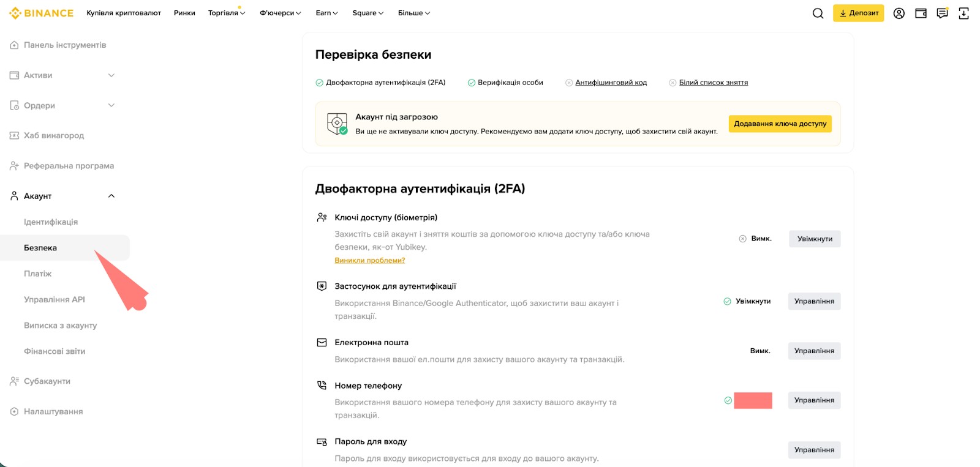The height and width of the screenshot is (467, 980).
Task: Click the download app icon
Action: (963, 13)
